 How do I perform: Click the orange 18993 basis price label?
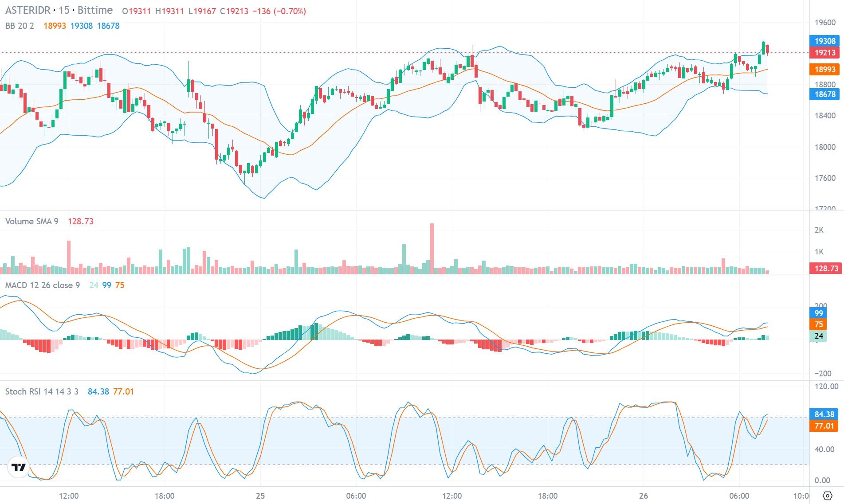tap(824, 69)
